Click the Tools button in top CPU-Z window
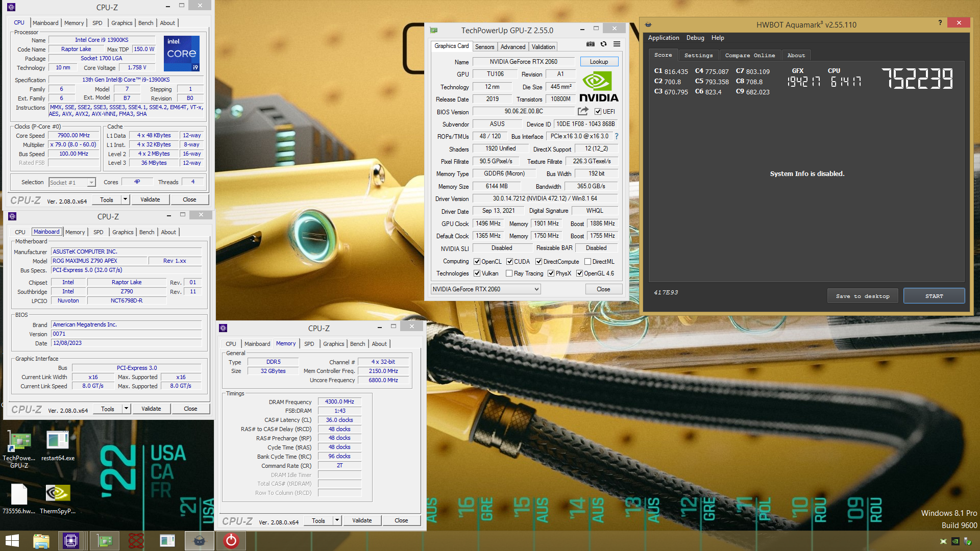This screenshot has height=551, width=980. click(x=107, y=199)
